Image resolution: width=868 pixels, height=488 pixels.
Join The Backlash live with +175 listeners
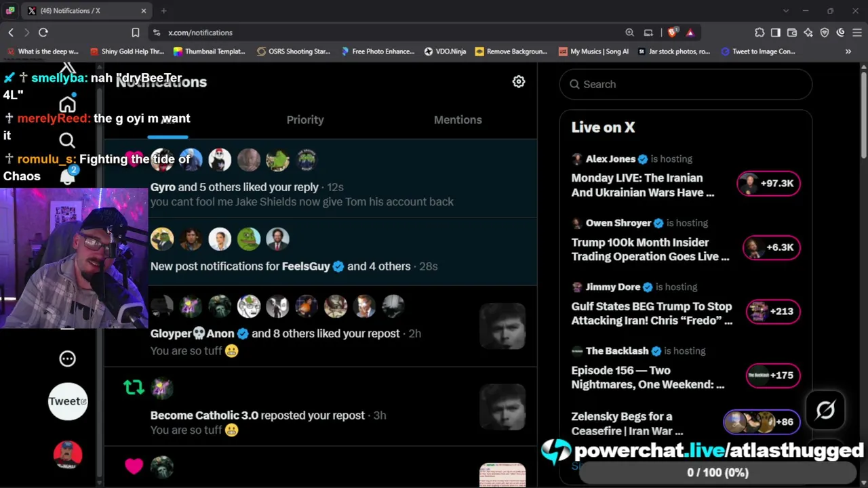[773, 375]
